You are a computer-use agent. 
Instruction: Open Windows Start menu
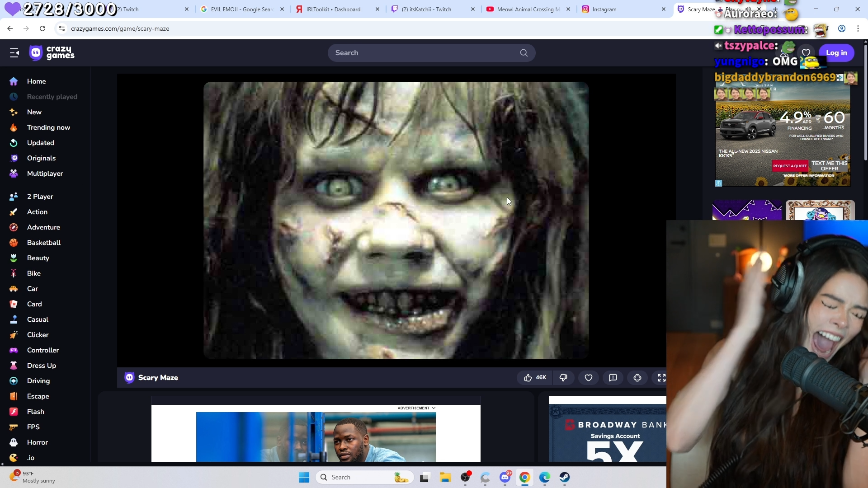click(304, 477)
